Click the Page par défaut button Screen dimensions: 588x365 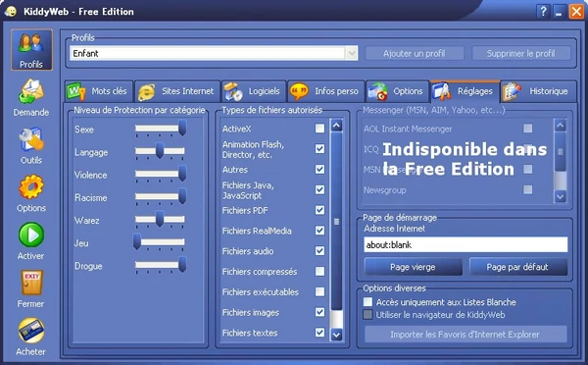click(x=517, y=267)
